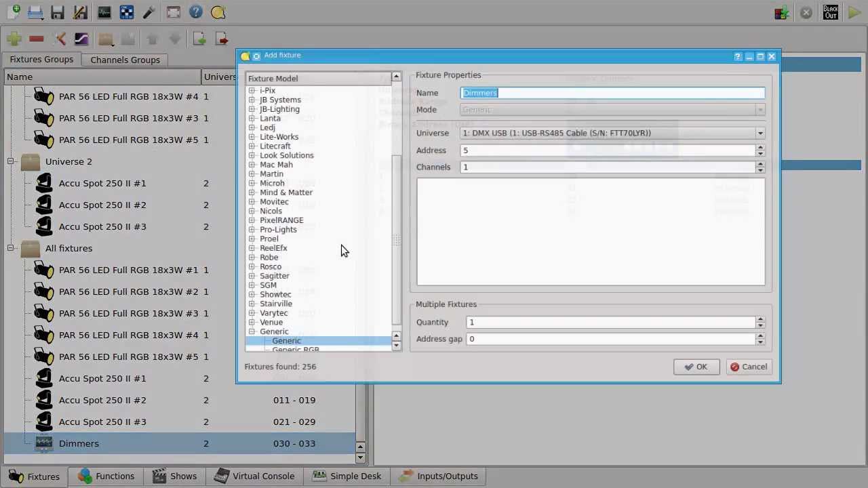This screenshot has height=488, width=868.
Task: Open the DMX monitor icon
Action: pyautogui.click(x=104, y=12)
